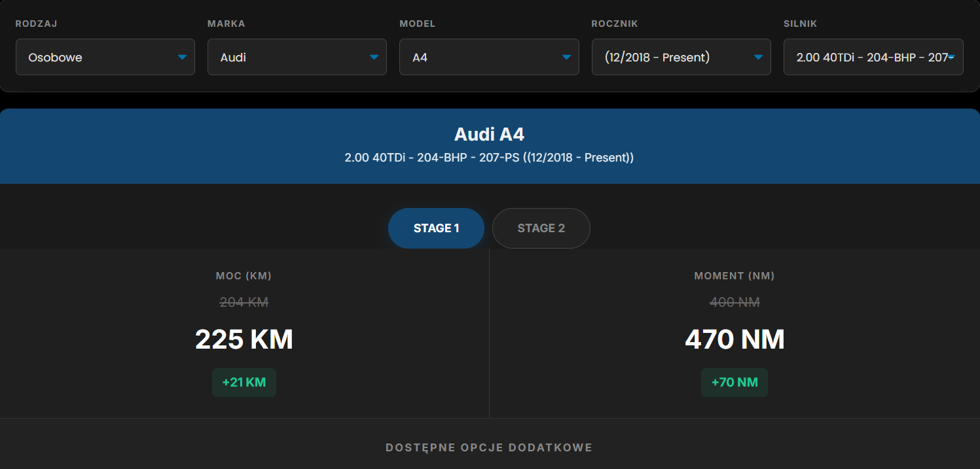Click the RODZAJ dropdown chevron arrow
The image size is (980, 469).
pyautogui.click(x=183, y=57)
